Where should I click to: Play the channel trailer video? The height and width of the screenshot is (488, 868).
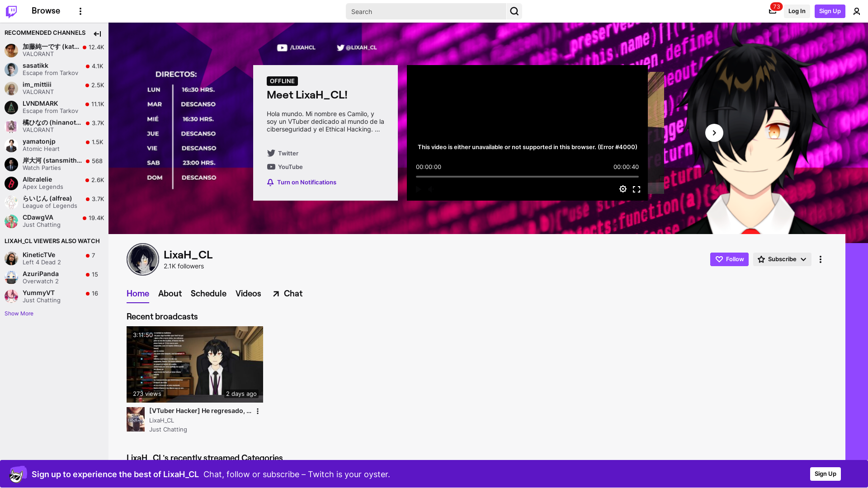(418, 189)
